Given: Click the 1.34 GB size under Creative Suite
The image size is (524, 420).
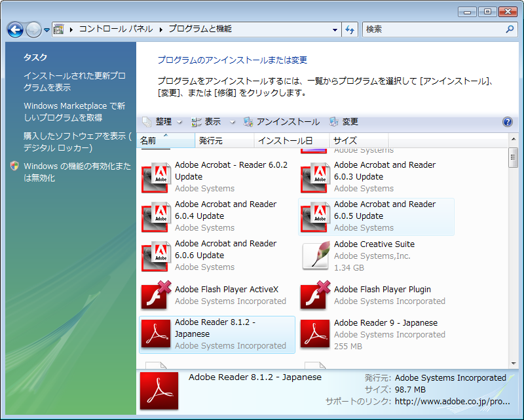Looking at the screenshot, I should pos(349,268).
